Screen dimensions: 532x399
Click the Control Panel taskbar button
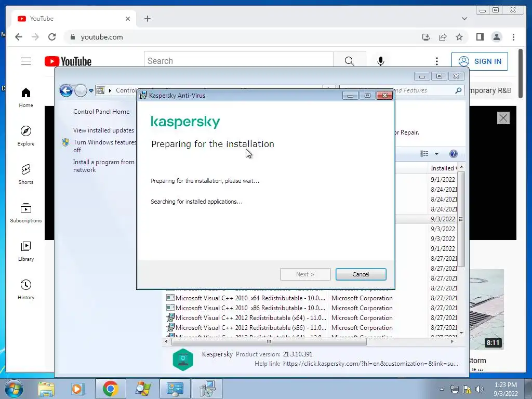175,389
